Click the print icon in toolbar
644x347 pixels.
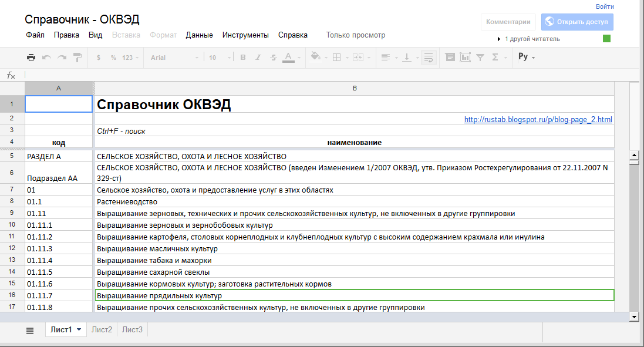(x=31, y=58)
